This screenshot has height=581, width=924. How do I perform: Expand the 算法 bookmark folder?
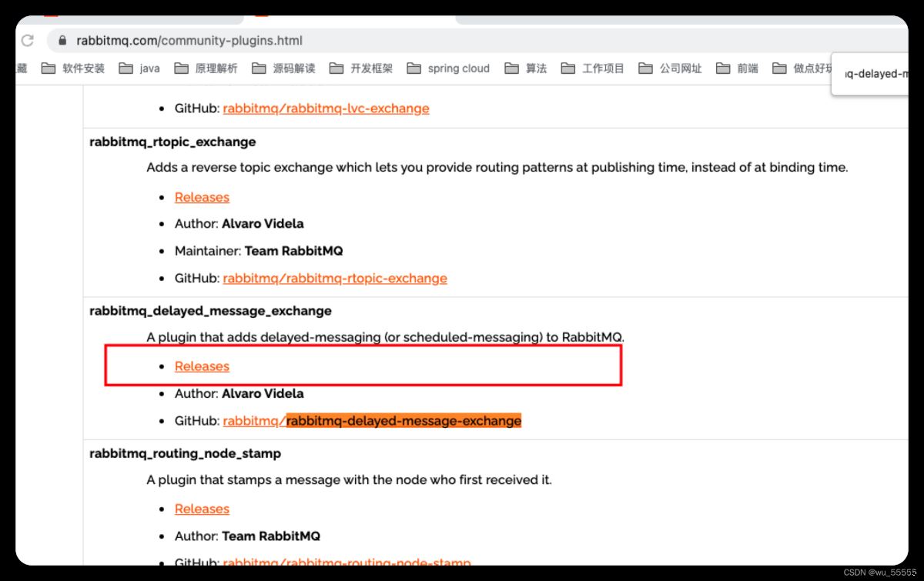[x=526, y=68]
